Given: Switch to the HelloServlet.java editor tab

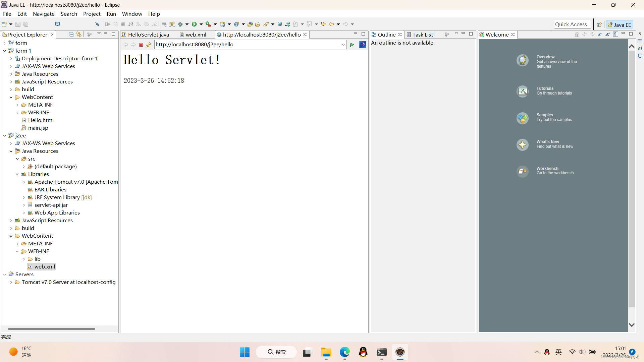Looking at the screenshot, I should [x=148, y=35].
